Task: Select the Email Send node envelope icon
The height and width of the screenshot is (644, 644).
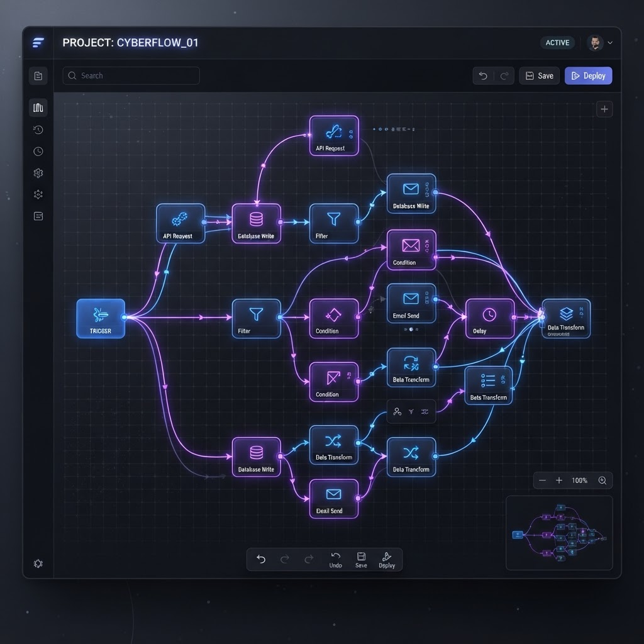Action: pos(411,299)
